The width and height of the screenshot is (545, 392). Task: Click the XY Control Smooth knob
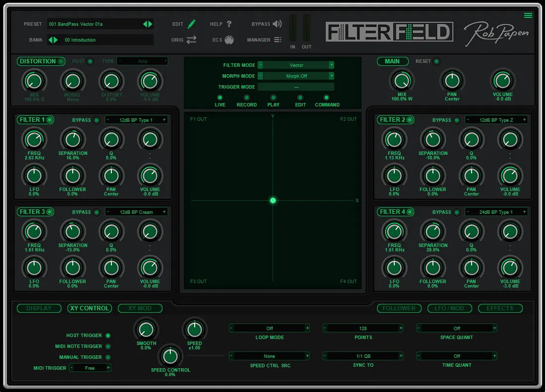pyautogui.click(x=146, y=330)
